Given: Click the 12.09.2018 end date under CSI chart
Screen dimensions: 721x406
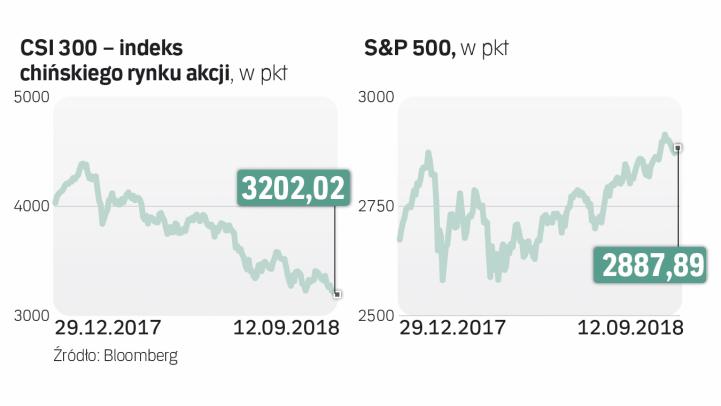Looking at the screenshot, I should (288, 328).
